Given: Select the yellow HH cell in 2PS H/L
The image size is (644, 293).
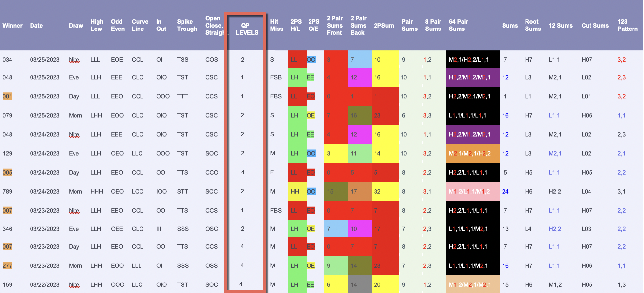Looking at the screenshot, I should [295, 191].
